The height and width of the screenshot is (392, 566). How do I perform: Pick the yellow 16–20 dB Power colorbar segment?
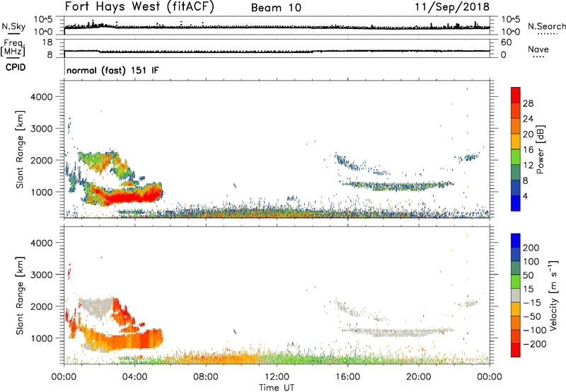coord(516,141)
